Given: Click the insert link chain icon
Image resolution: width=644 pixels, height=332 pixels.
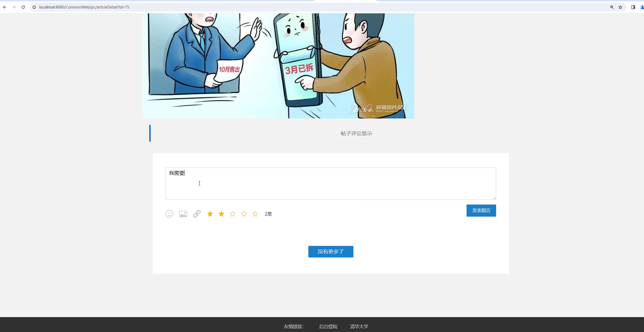Looking at the screenshot, I should click(x=197, y=214).
